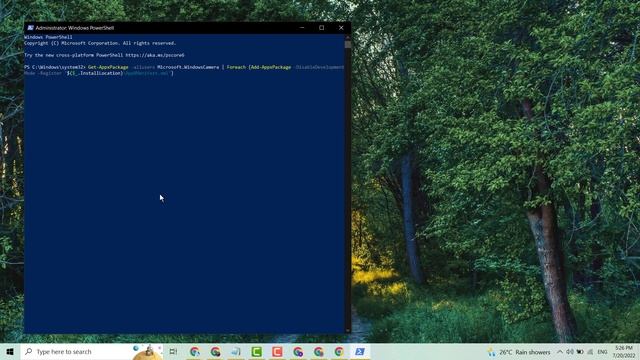640x360 pixels.
Task: Open the red Camtasia recorder taskbar icon
Action: click(277, 351)
